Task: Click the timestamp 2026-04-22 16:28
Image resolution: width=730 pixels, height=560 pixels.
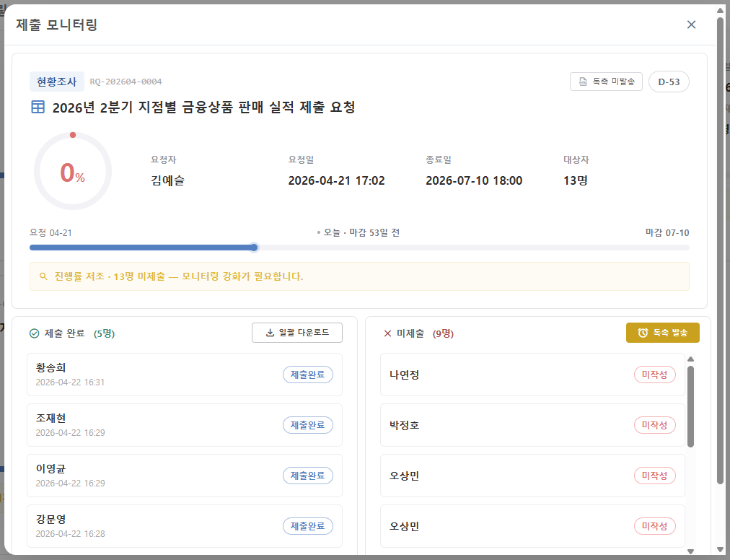Action: (70, 534)
